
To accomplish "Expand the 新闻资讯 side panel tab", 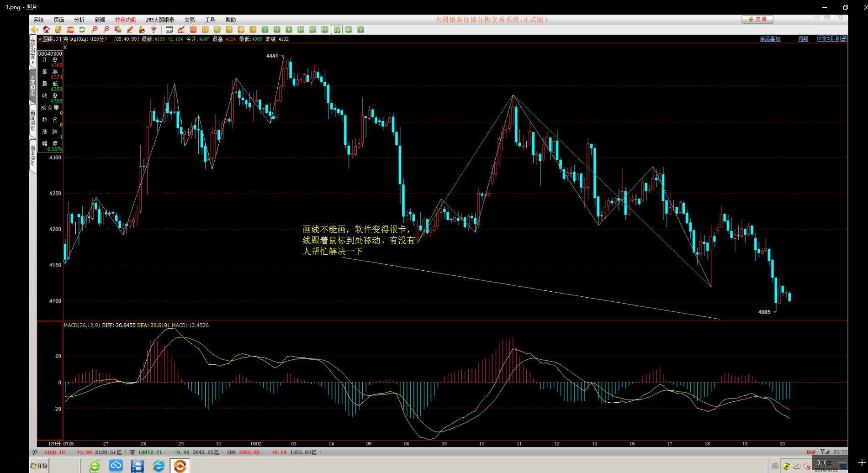I will click(x=33, y=121).
